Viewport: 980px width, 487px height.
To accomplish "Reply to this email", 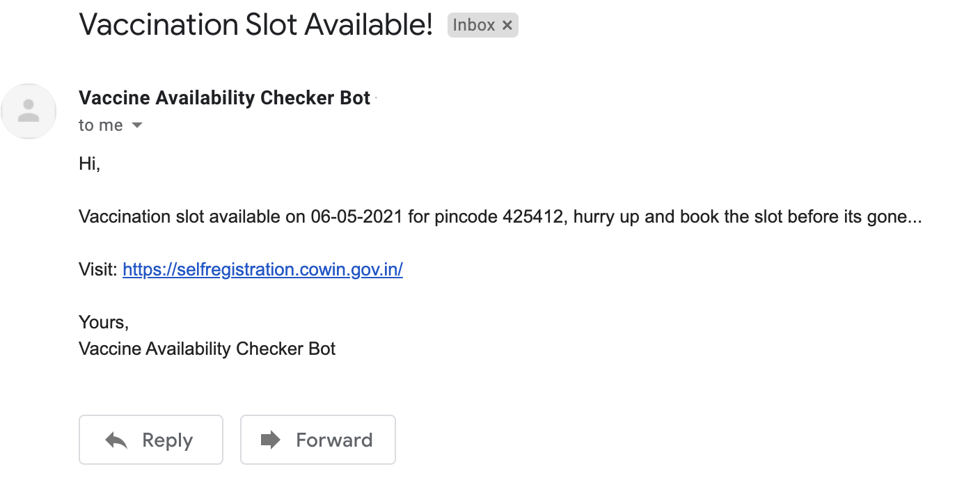I will [x=151, y=440].
